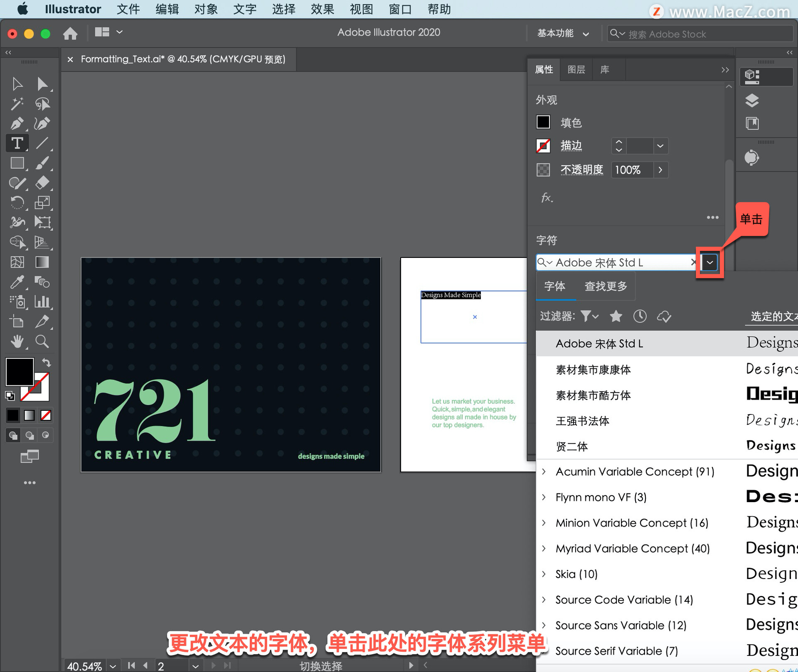Expand Skia font family
Viewport: 798px width, 672px height.
pos(544,574)
